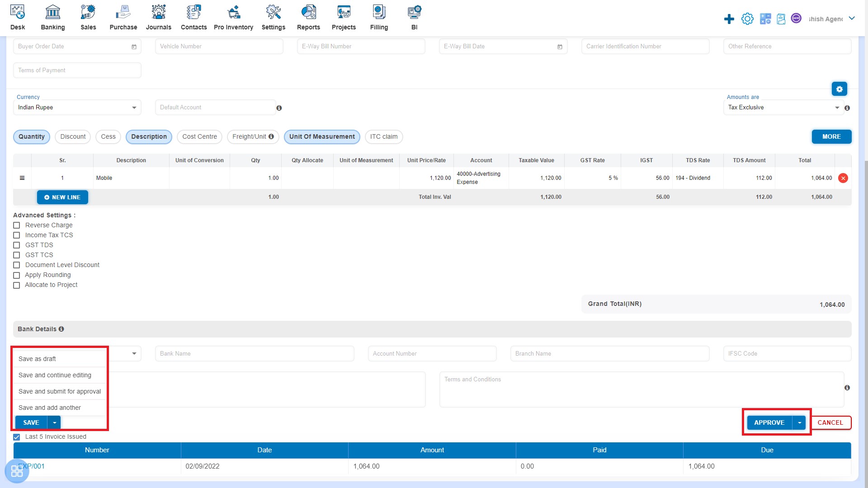Screen dimensions: 868x488
Task: Open the floating apps grid button
Action: pyautogui.click(x=17, y=471)
